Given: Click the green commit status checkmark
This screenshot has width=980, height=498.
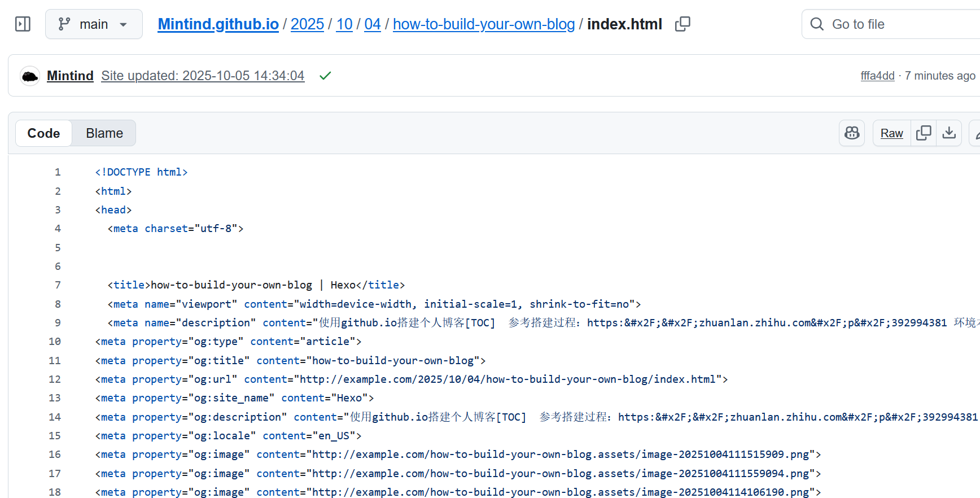Looking at the screenshot, I should click(x=325, y=76).
